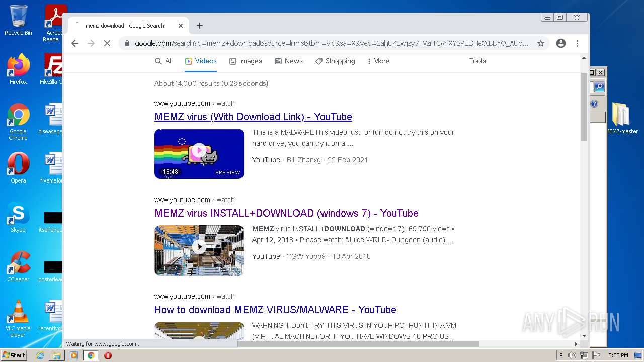Open MEMZ virus (With Download Link) result
The height and width of the screenshot is (362, 644).
click(x=253, y=117)
